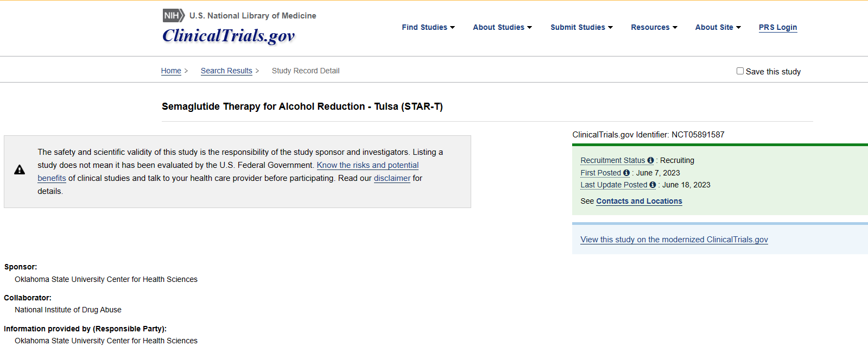Click the Recruitment Status info icon
The height and width of the screenshot is (352, 868).
click(x=650, y=160)
